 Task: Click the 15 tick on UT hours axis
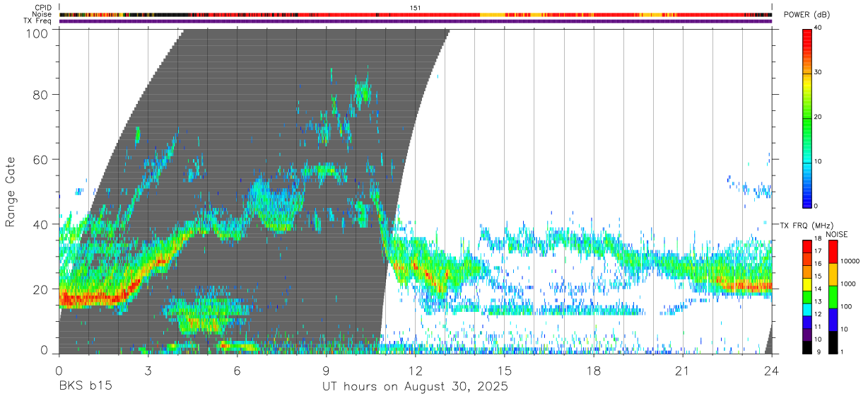505,371
